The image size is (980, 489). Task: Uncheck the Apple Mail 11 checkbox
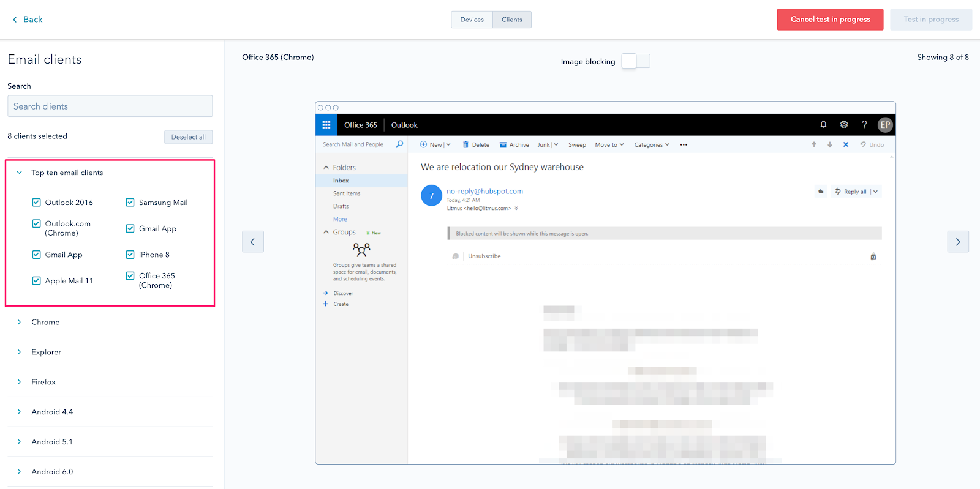37,280
